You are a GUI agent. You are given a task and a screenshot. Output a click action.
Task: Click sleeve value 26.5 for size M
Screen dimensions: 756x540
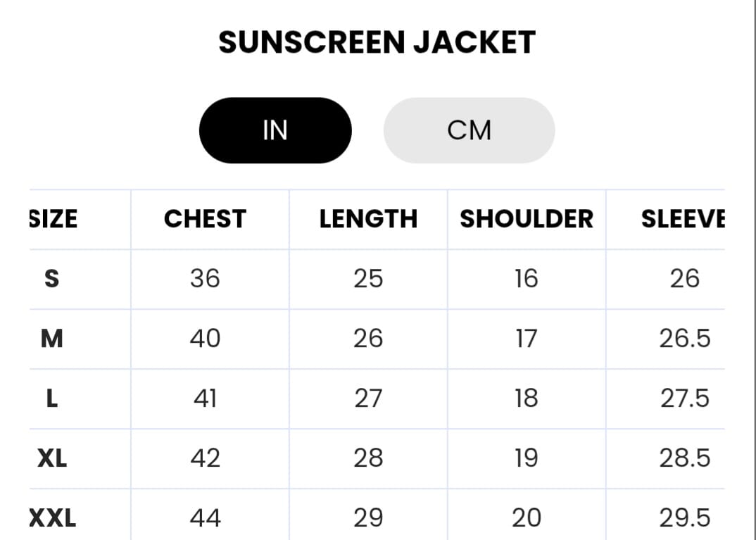[685, 339]
